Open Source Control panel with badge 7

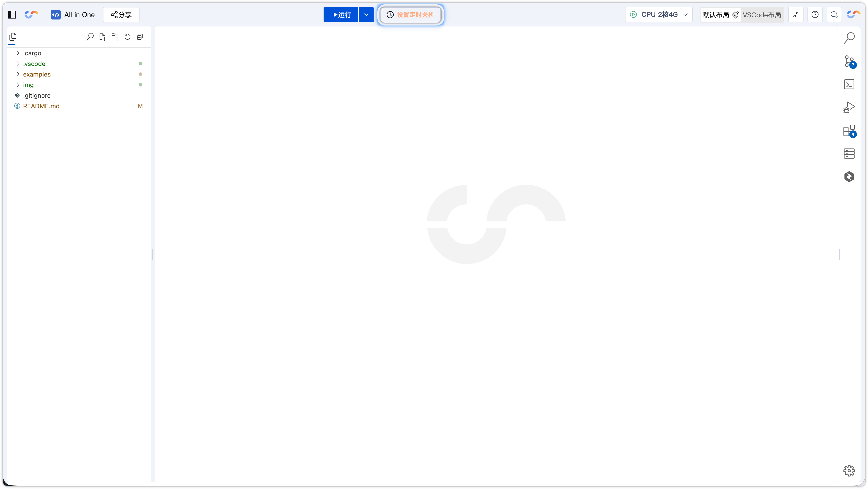[x=849, y=61]
